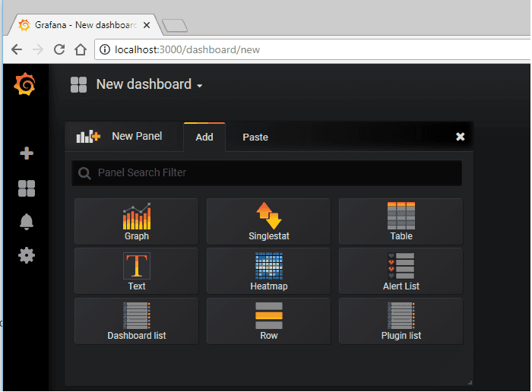Reload the page with the refresh icon

click(59, 49)
